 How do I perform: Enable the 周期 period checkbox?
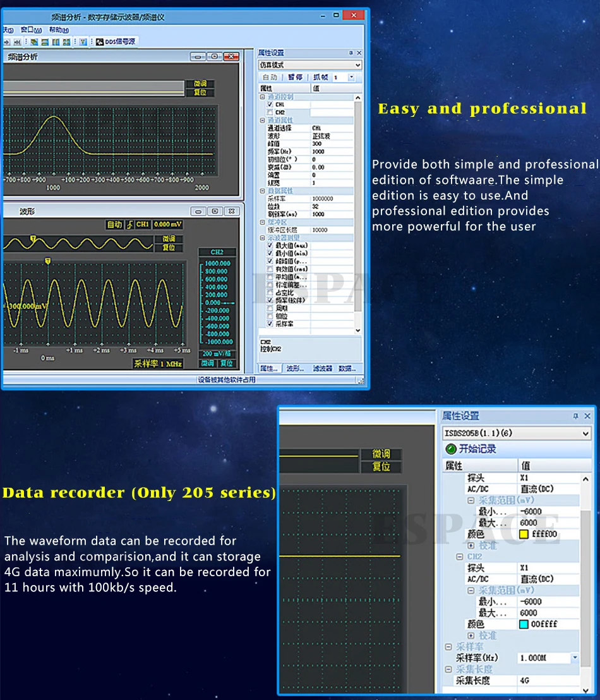pos(270,308)
